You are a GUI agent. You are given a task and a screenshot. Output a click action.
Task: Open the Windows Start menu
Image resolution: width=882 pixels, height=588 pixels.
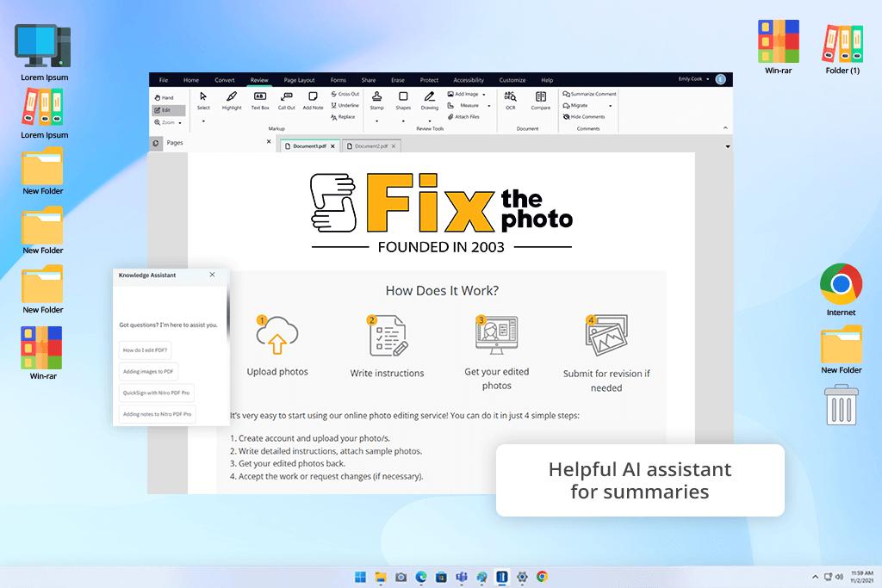coord(361,577)
